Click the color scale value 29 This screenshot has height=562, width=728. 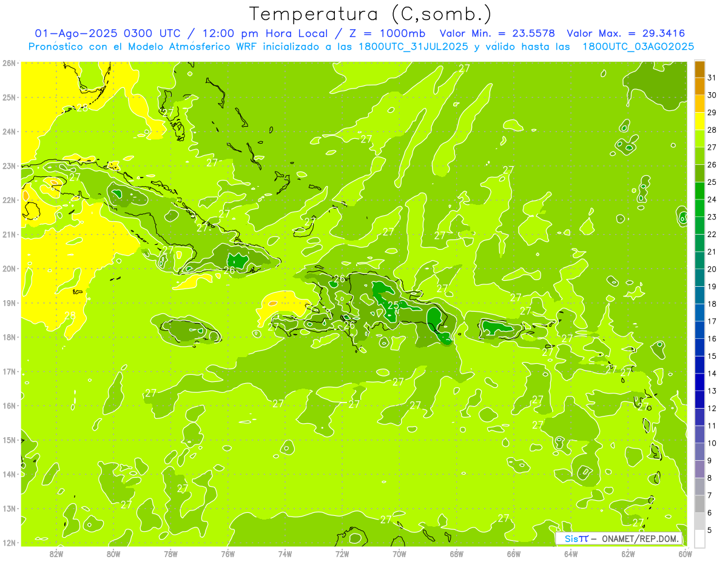pyautogui.click(x=712, y=112)
